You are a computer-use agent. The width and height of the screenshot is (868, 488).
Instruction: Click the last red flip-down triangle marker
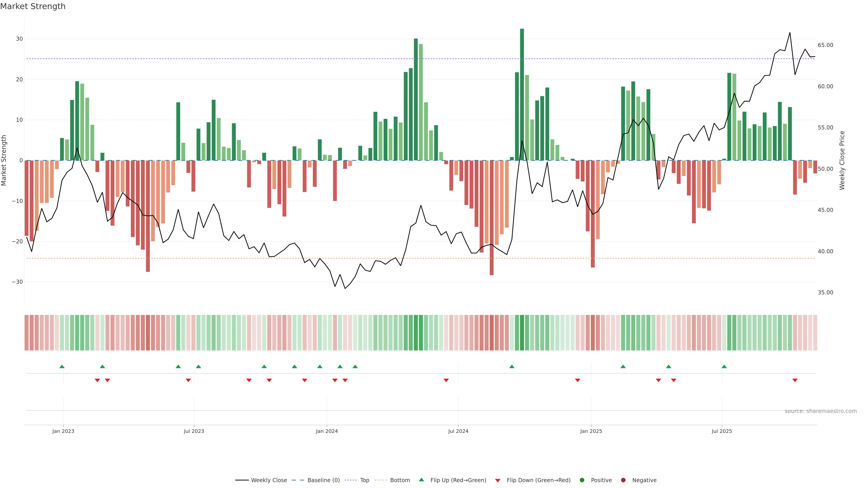tap(795, 380)
